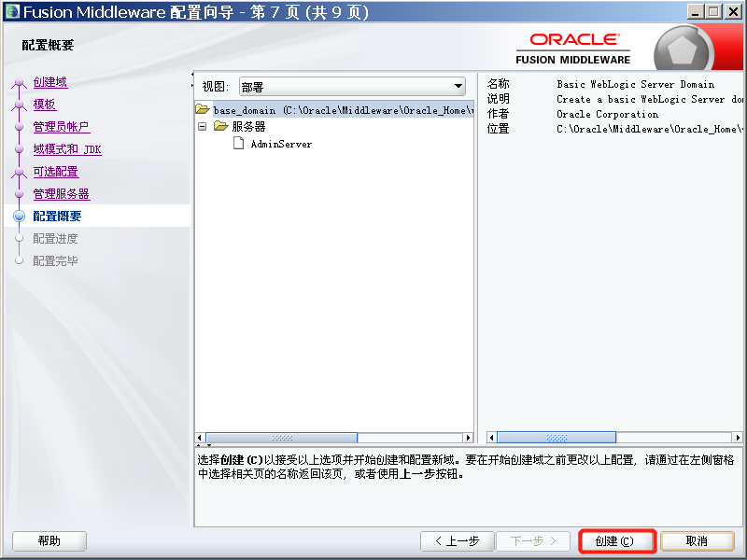Image resolution: width=747 pixels, height=560 pixels.
Task: Click the 说明 Create a basic WebLogic text
Action: [650, 99]
